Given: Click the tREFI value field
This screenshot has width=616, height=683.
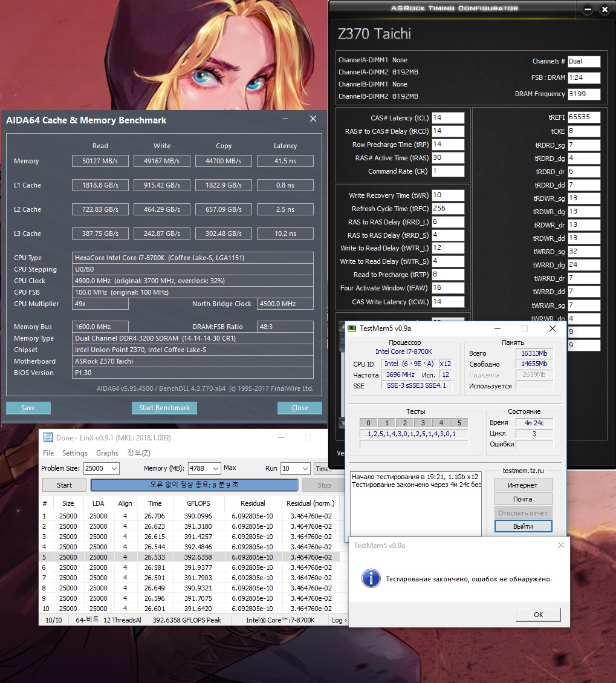Looking at the screenshot, I should pos(584,117).
